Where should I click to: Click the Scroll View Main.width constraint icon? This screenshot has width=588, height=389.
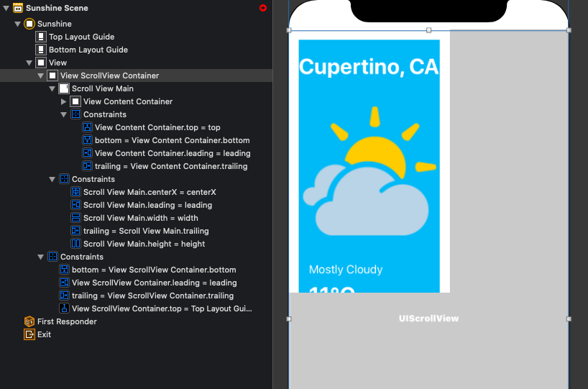pyautogui.click(x=75, y=218)
